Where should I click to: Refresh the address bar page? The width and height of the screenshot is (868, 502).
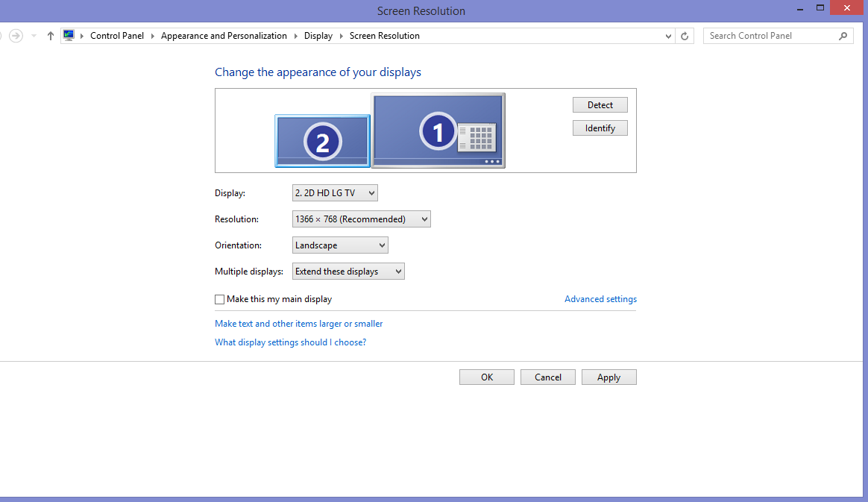click(x=685, y=35)
